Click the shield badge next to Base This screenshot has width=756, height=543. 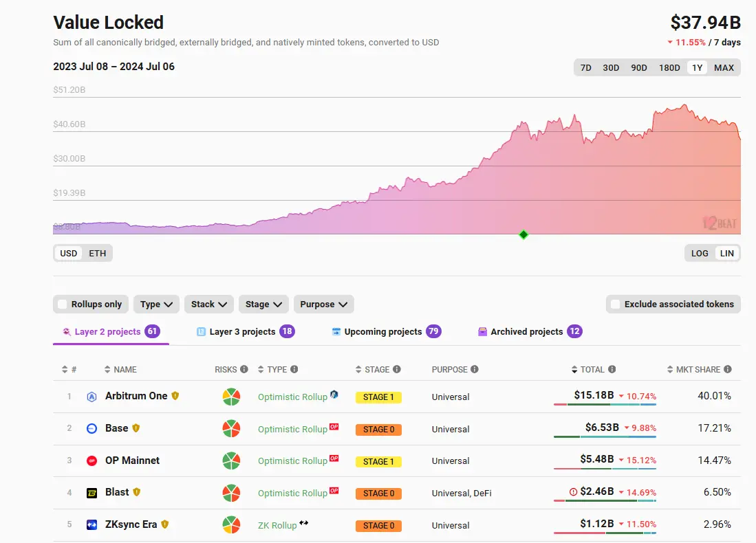point(136,428)
